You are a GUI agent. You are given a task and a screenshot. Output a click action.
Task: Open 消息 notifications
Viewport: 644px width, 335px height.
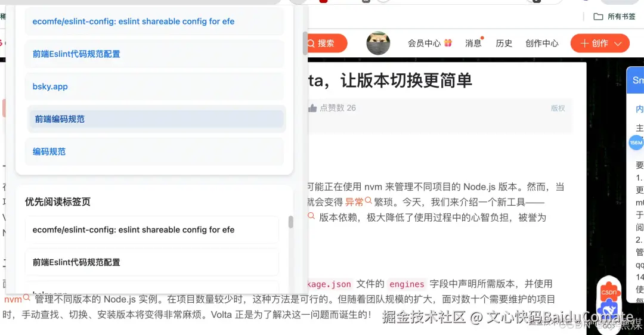pos(473,43)
